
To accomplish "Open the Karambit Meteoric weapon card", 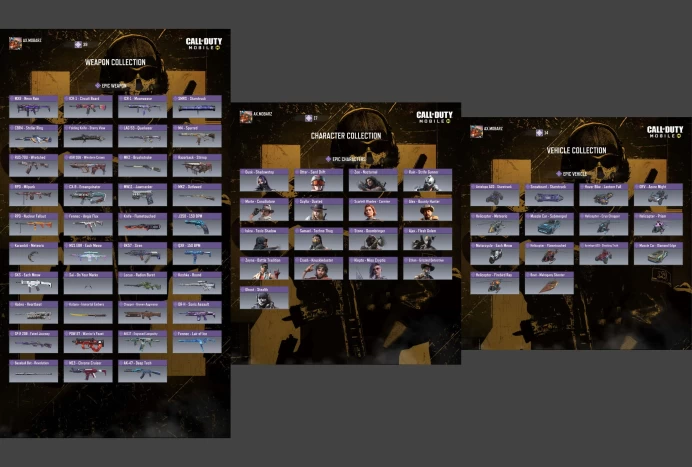I will 33,253.
